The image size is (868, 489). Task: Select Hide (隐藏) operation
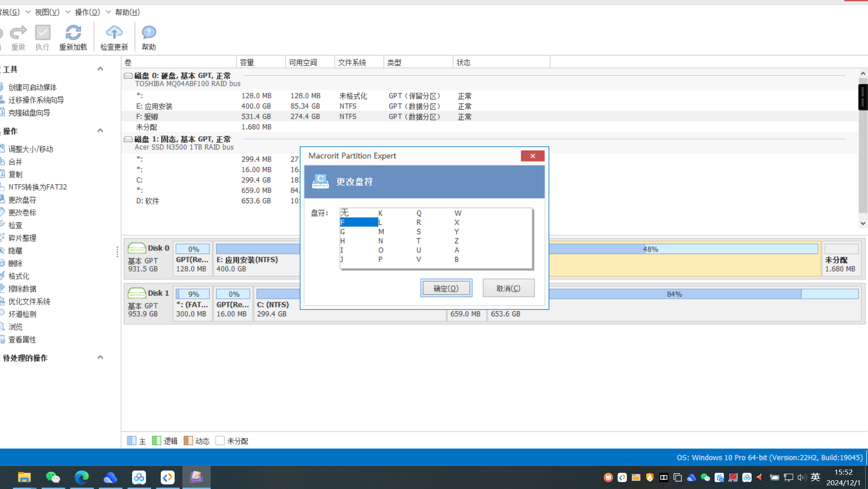coord(15,251)
